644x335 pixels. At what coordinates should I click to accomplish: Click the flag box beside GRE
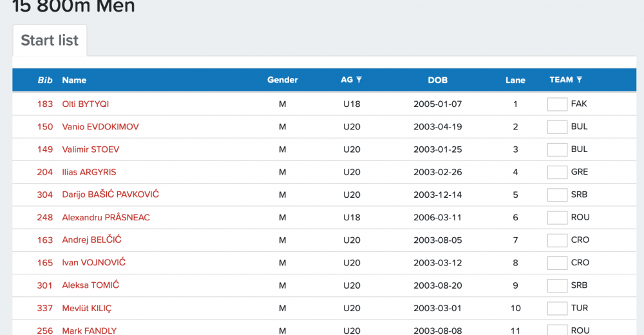556,172
